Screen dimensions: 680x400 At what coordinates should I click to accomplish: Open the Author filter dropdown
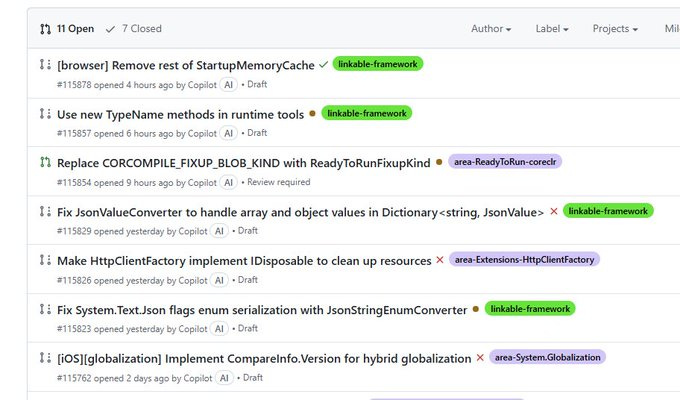point(491,29)
